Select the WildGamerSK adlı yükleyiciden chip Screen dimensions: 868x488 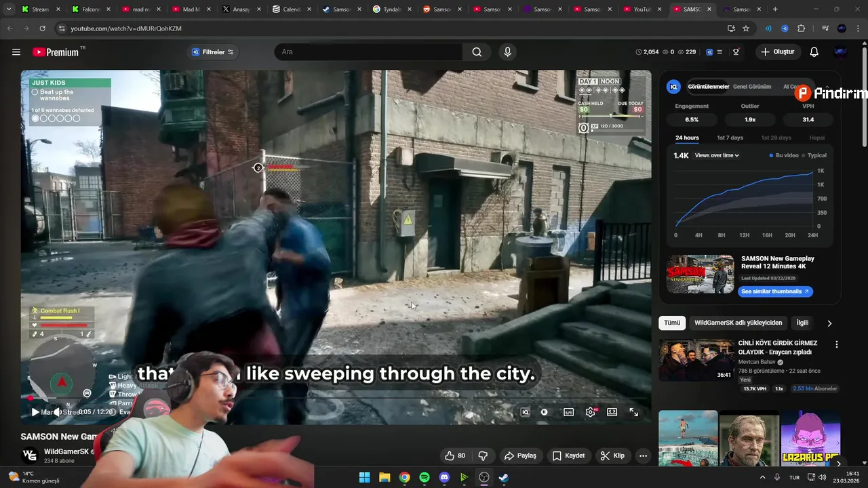738,323
